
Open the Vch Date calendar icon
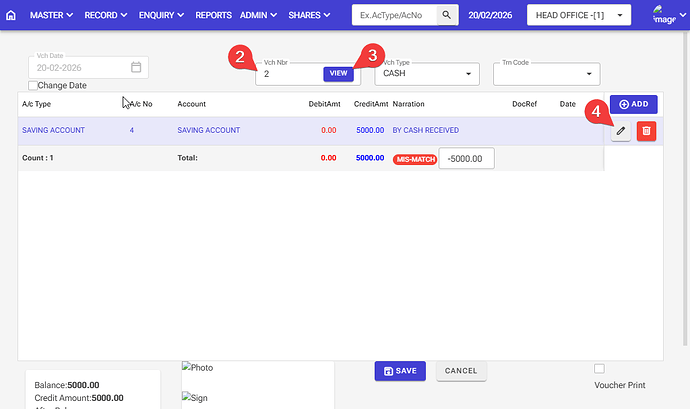(136, 68)
